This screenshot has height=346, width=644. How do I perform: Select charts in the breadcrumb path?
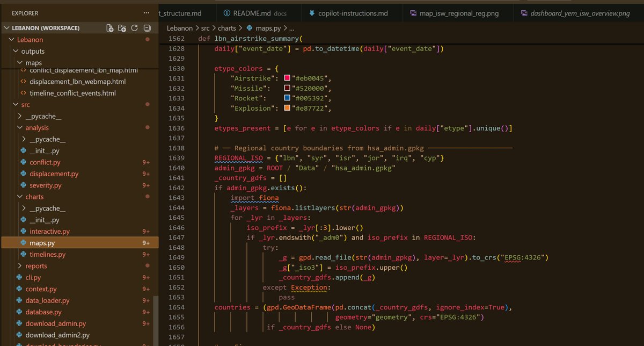click(x=228, y=28)
